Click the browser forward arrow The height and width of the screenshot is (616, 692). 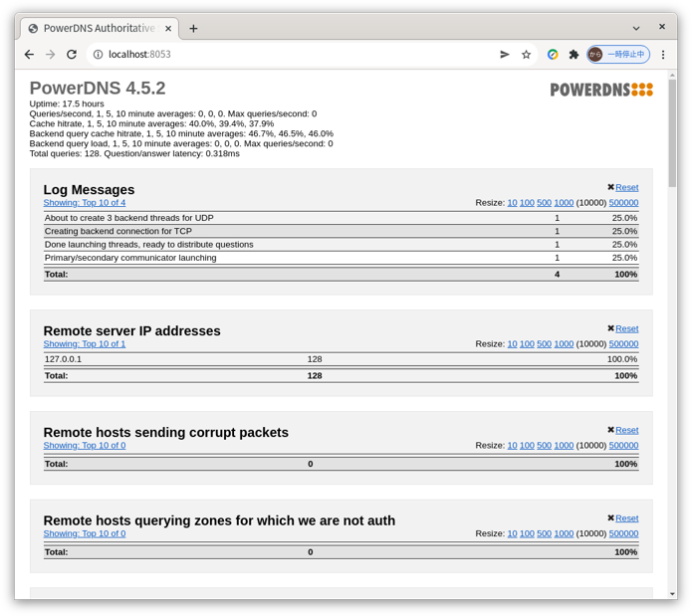click(51, 55)
